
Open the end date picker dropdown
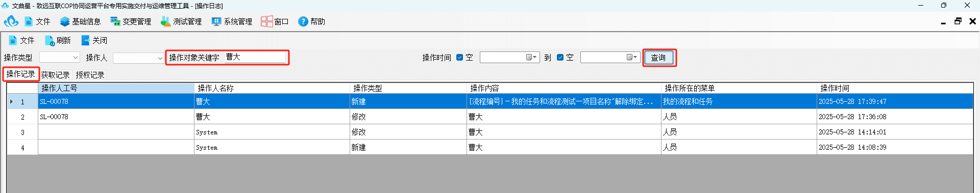[632, 58]
